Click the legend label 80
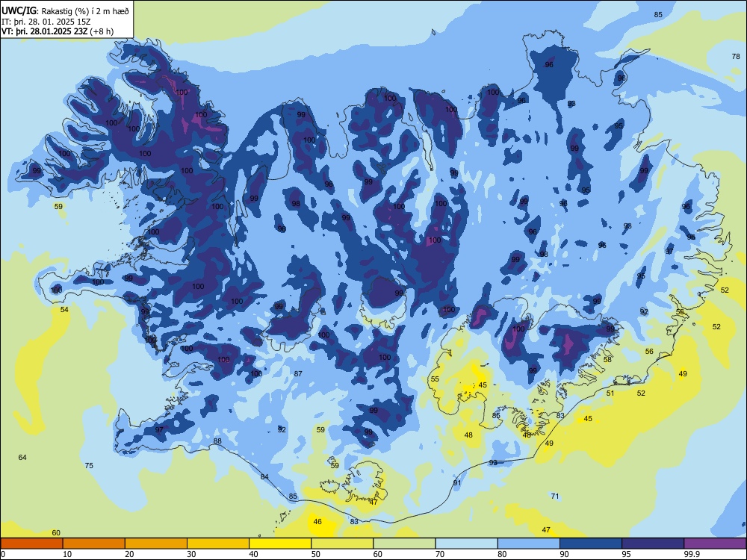This screenshot has width=747, height=560. [x=502, y=554]
